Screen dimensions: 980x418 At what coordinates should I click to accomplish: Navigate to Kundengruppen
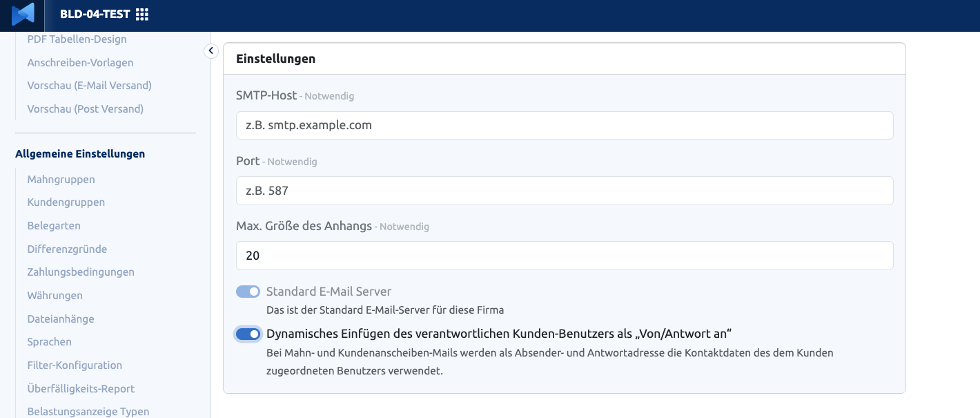click(66, 202)
